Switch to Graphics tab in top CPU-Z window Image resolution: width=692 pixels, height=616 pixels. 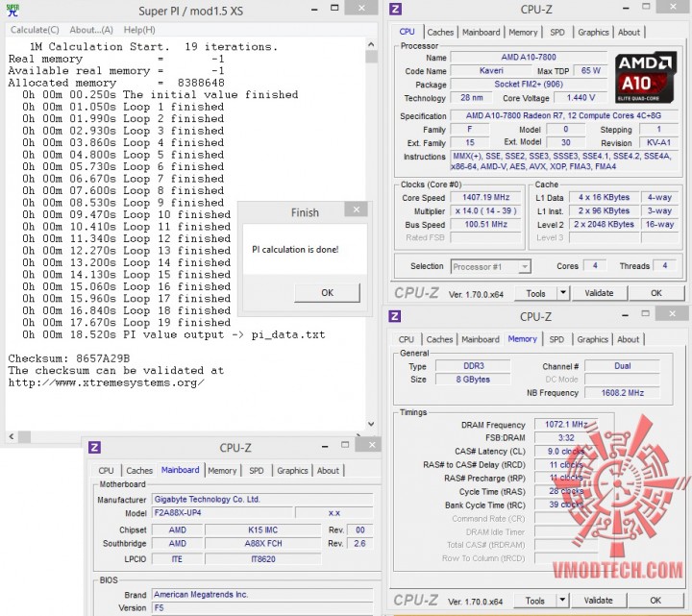tap(593, 33)
